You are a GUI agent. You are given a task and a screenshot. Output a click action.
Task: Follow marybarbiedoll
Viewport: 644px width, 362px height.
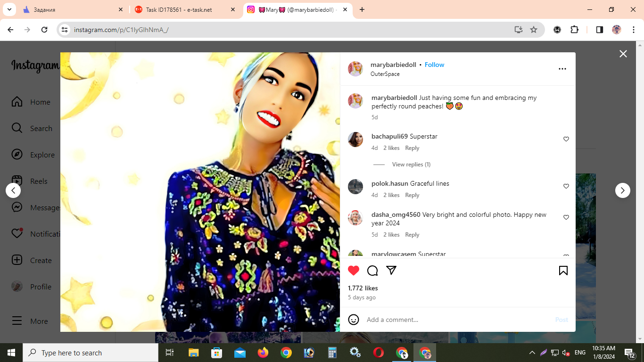pos(435,65)
